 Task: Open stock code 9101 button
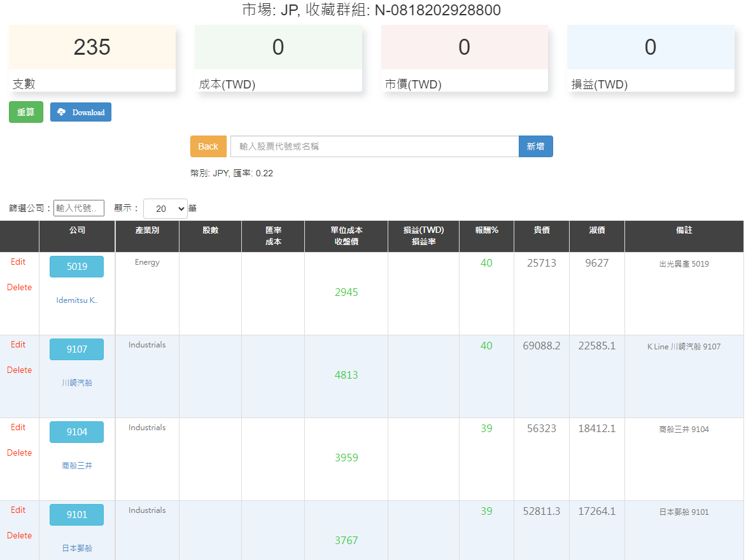coord(76,515)
